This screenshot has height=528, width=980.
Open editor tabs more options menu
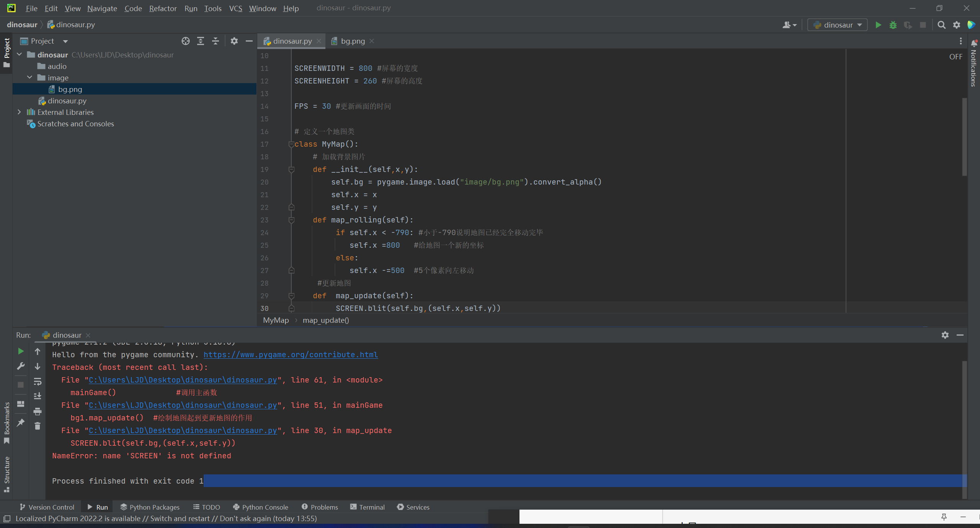(x=960, y=41)
